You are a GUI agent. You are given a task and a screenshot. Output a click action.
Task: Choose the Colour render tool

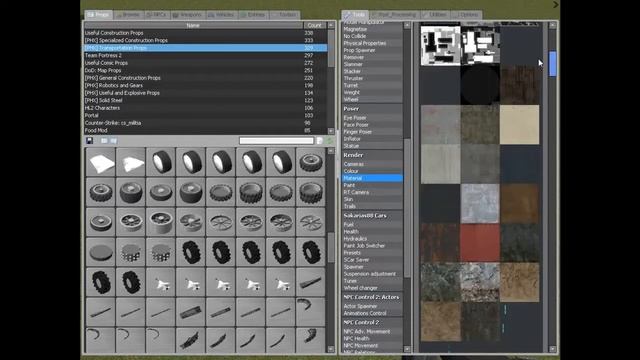[372, 171]
